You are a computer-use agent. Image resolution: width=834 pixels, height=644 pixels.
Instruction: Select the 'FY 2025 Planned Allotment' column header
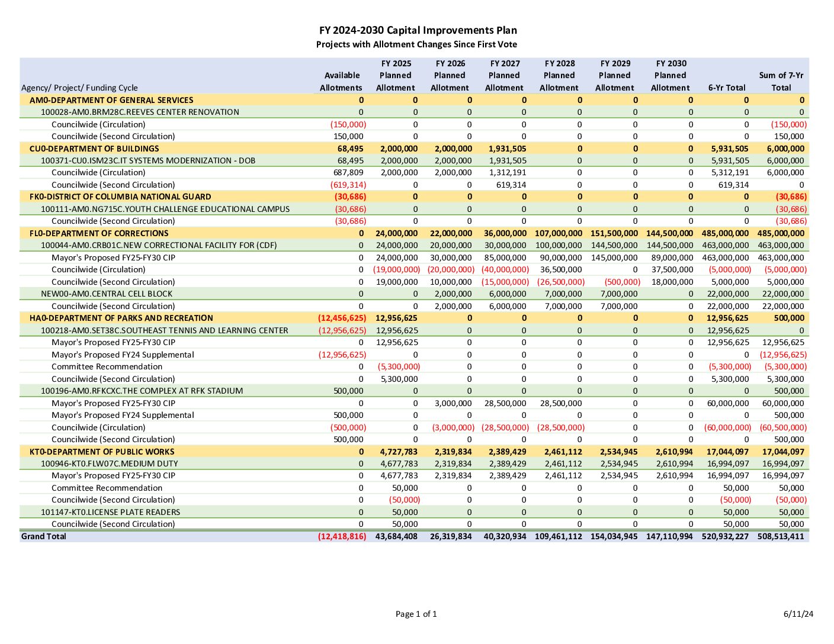(396, 76)
